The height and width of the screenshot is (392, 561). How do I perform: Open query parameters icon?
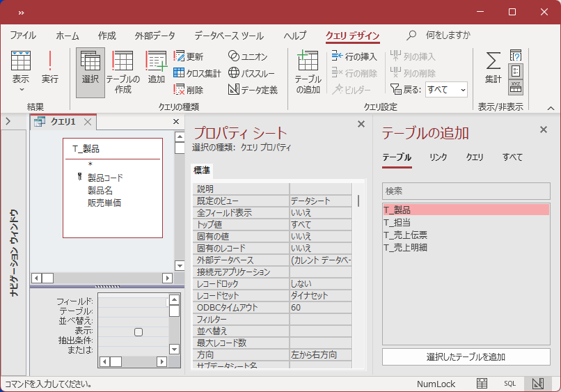click(x=516, y=55)
